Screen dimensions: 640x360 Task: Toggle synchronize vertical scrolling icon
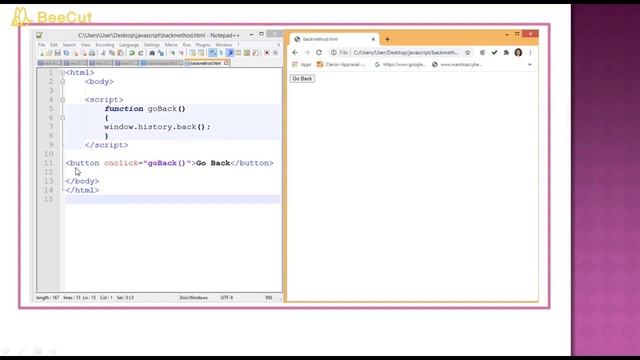(192, 53)
